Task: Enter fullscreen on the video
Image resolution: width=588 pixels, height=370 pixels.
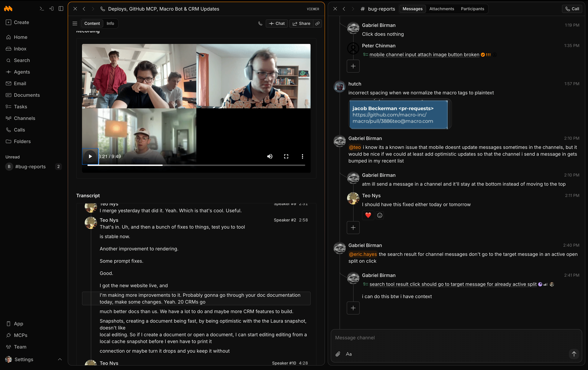Action: click(x=286, y=156)
